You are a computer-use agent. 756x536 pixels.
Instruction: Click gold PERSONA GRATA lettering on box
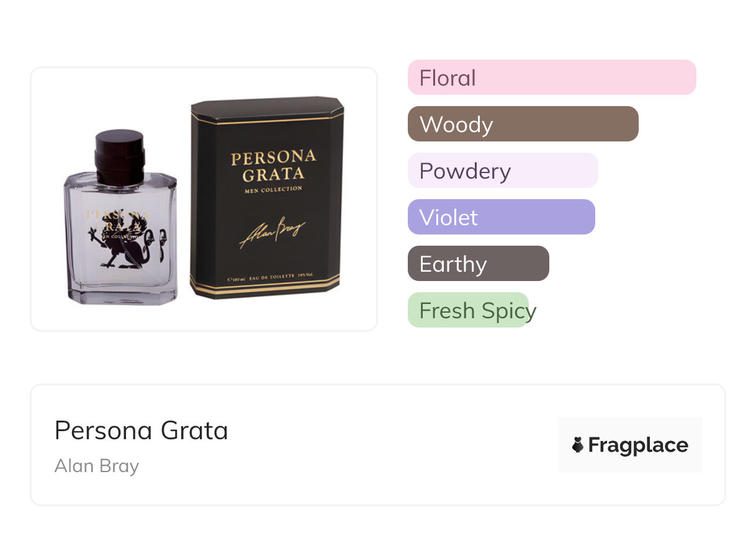click(x=273, y=165)
